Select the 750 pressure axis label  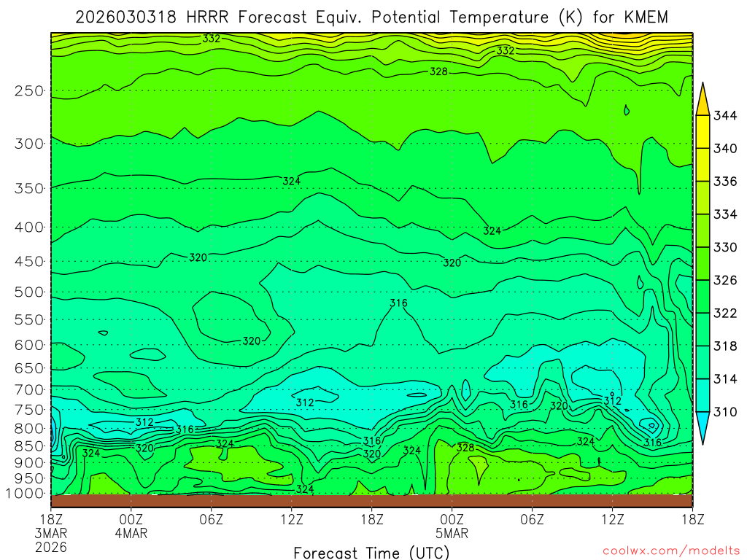coord(29,410)
